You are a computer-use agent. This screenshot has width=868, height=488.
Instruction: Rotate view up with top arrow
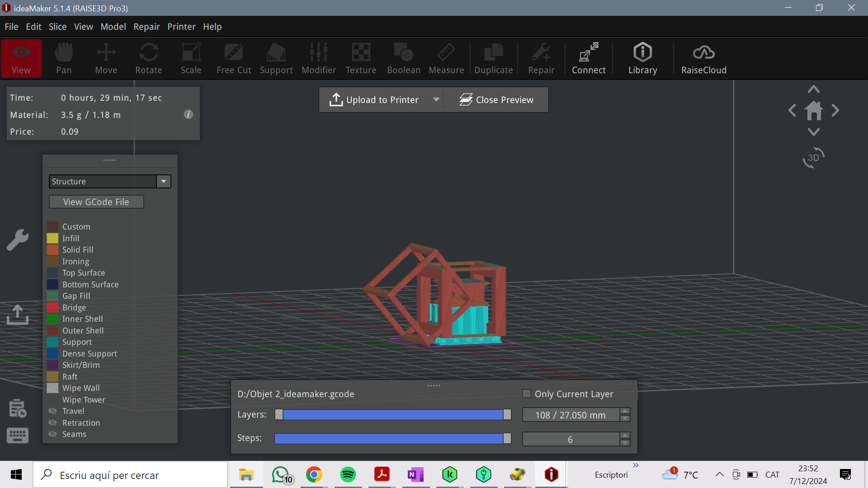[814, 89]
